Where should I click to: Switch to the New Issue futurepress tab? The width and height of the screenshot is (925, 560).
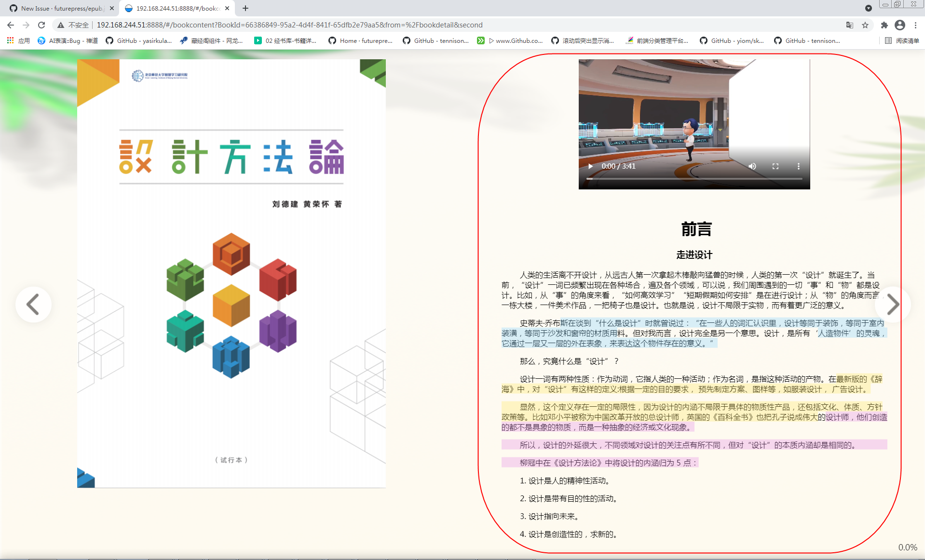(58, 8)
